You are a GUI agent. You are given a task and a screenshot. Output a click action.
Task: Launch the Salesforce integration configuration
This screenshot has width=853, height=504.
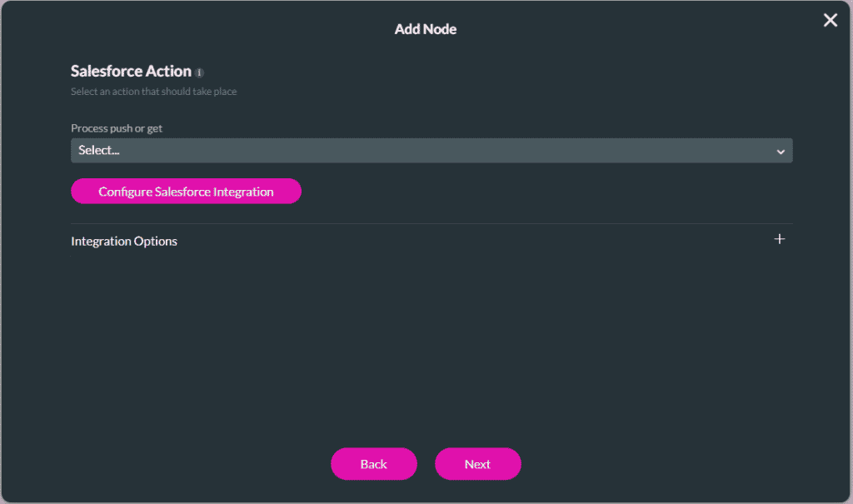click(x=185, y=191)
